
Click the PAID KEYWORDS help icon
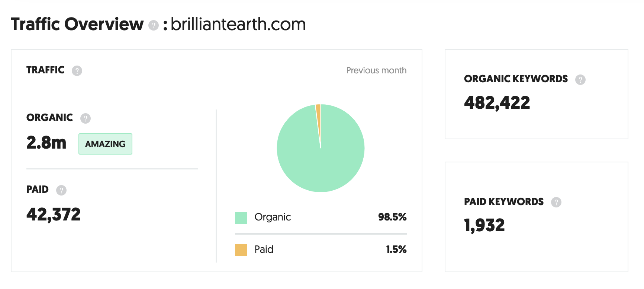pyautogui.click(x=556, y=202)
